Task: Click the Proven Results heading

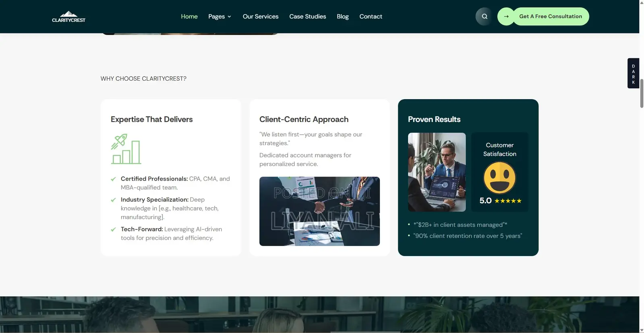Action: point(434,119)
